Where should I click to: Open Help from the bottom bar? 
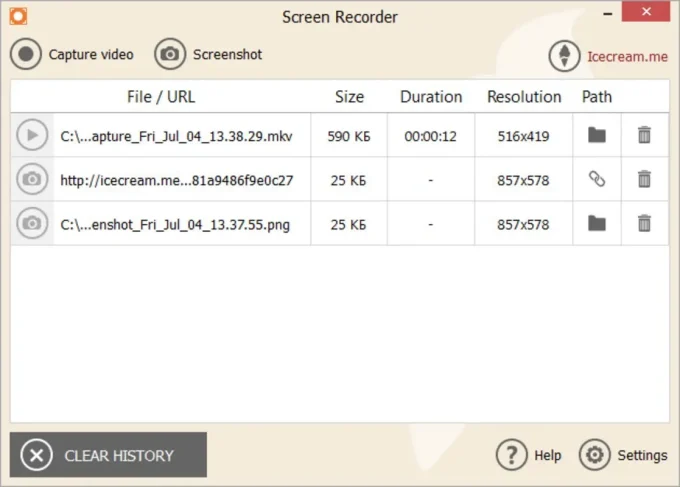pyautogui.click(x=512, y=455)
